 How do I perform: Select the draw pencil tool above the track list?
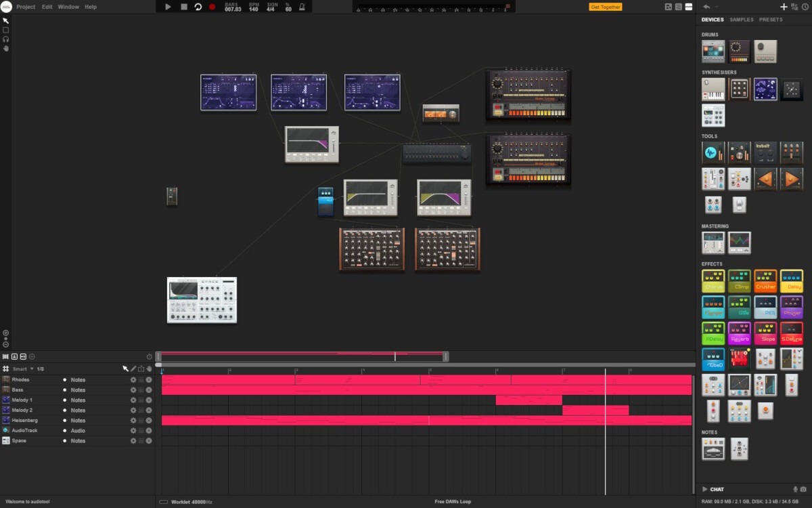click(x=133, y=368)
